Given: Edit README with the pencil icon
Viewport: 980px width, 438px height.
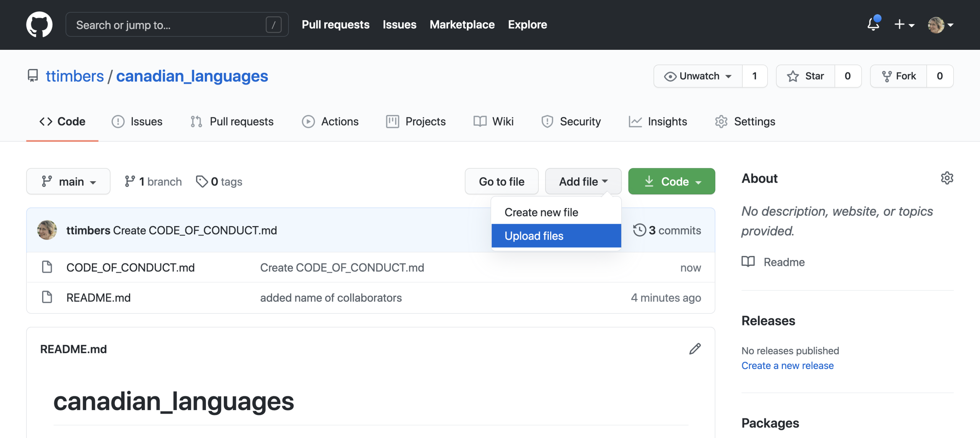Looking at the screenshot, I should (695, 349).
